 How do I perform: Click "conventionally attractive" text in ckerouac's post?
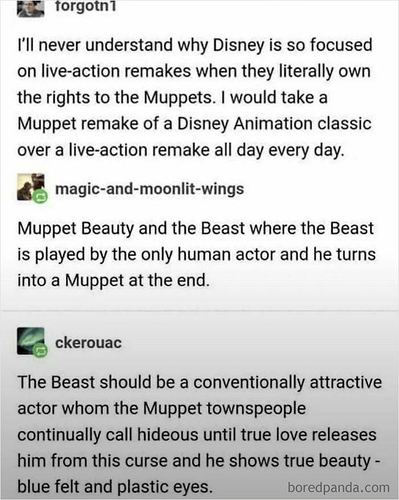coord(287,383)
